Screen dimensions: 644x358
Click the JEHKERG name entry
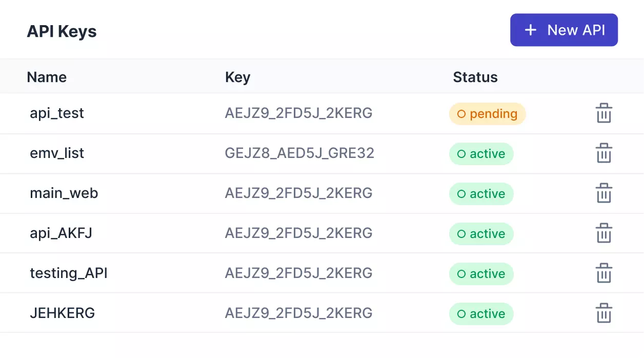[x=62, y=313]
